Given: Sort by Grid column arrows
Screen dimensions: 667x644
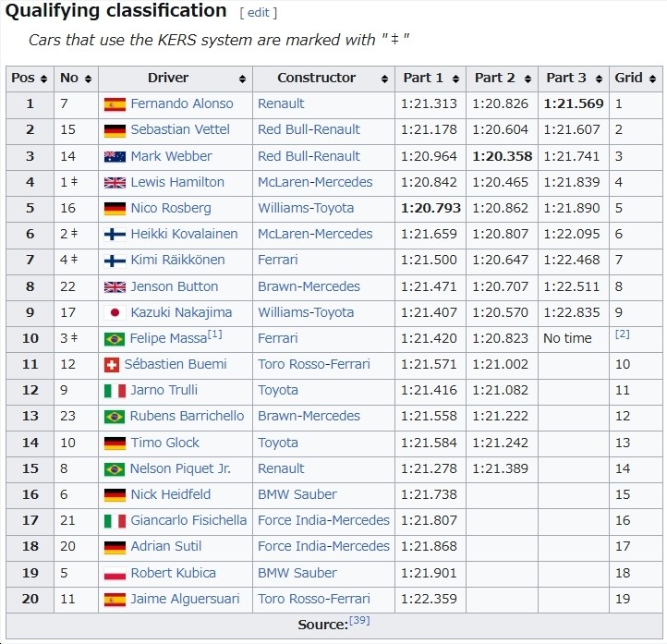Looking at the screenshot, I should (x=652, y=79).
